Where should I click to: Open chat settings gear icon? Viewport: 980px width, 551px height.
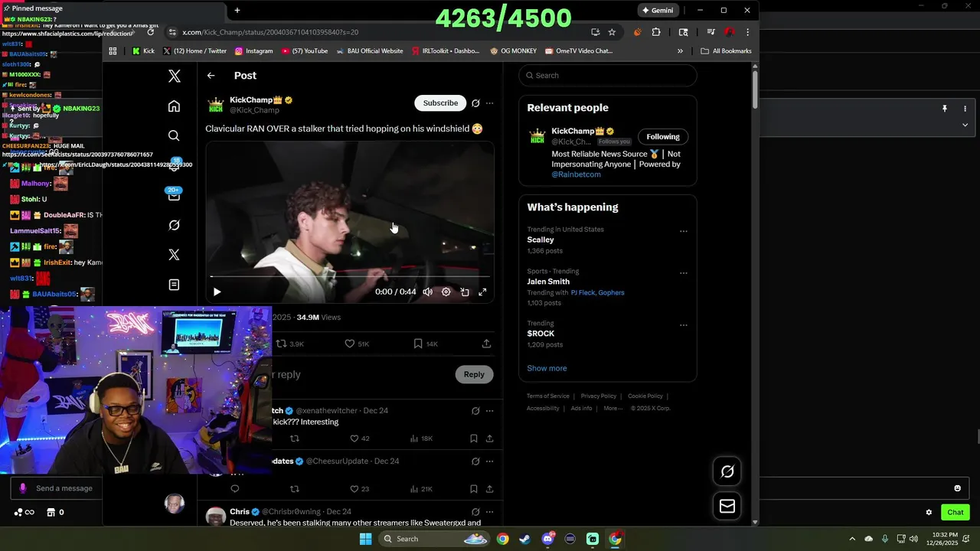929,512
